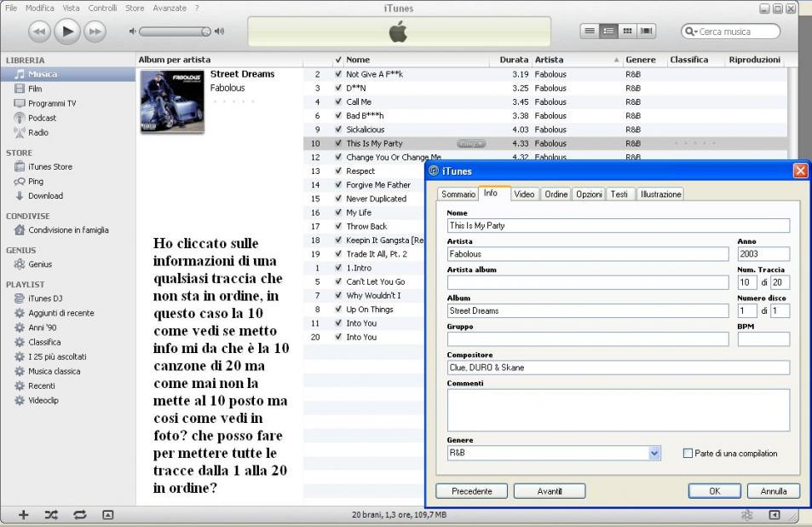Switch to the Illustrazione tab
This screenshot has width=812, height=527.
660,194
